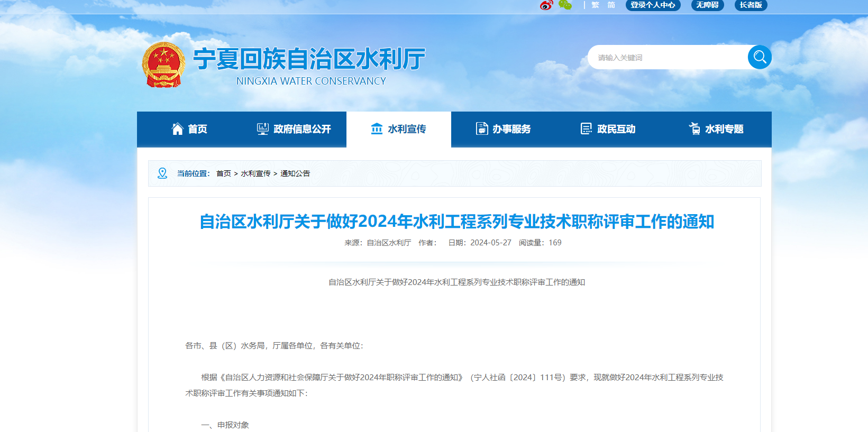868x432 pixels.
Task: Select the 水利宣传 navigation tab
Action: pyautogui.click(x=399, y=129)
